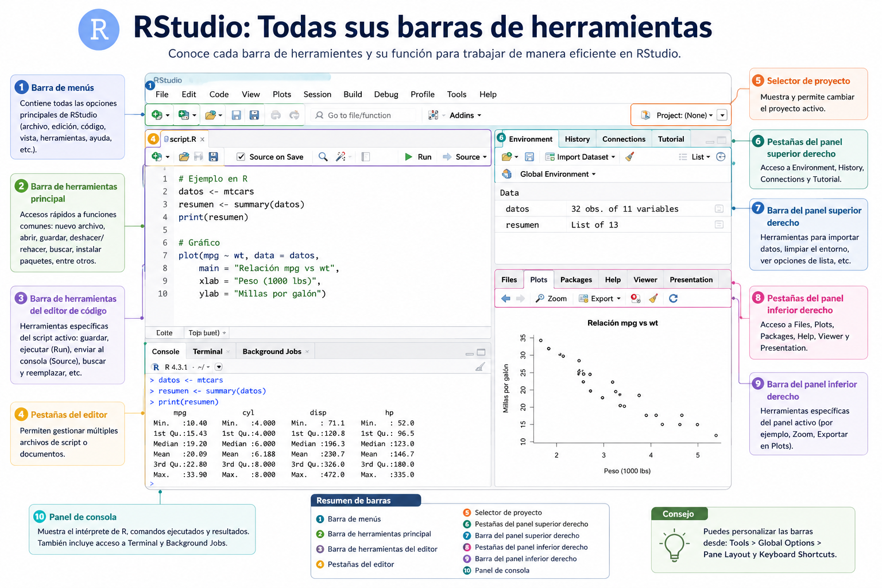This screenshot has height=588, width=882.
Task: Click the code line 'print(resumen)' in the editor
Action: coord(214,217)
